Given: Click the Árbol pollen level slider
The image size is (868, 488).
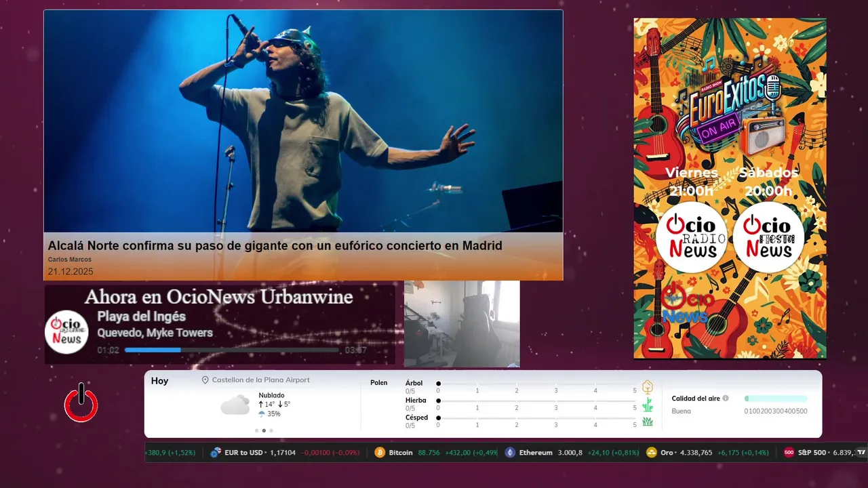Looking at the screenshot, I should 536,384.
